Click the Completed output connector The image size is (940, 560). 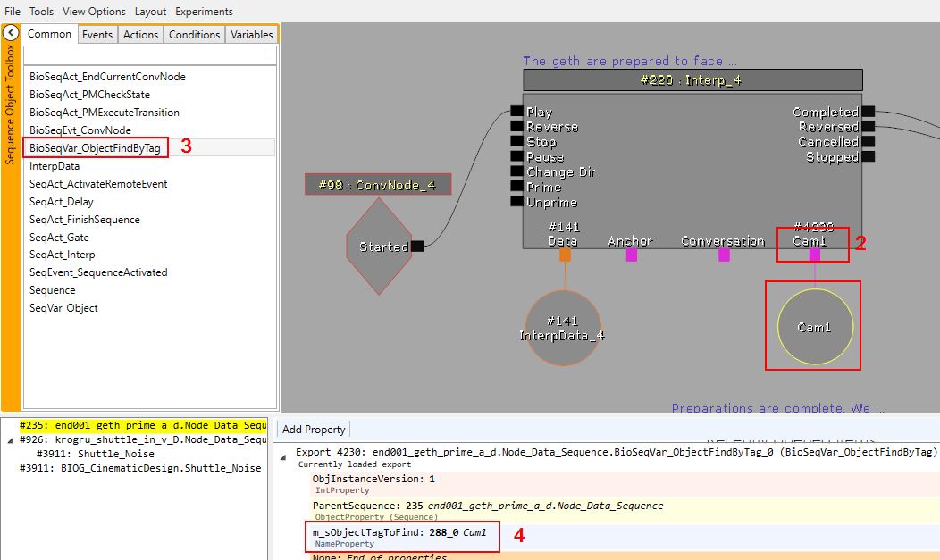point(868,112)
